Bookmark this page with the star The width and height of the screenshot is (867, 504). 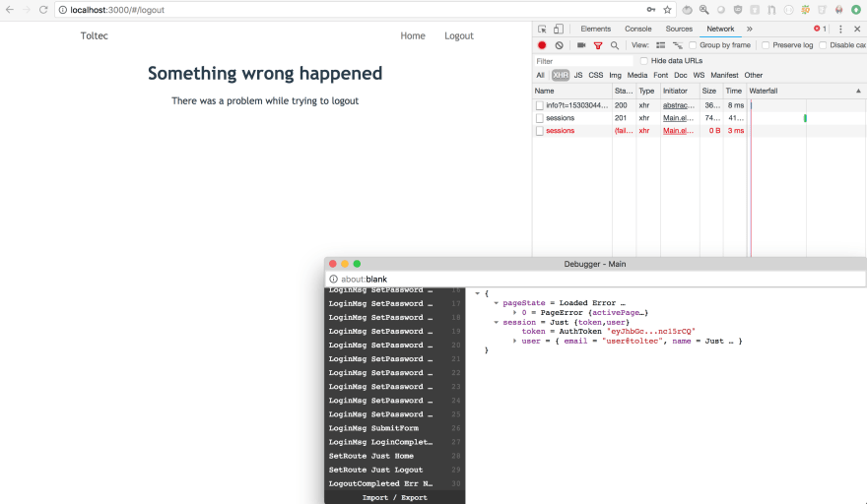coord(667,10)
